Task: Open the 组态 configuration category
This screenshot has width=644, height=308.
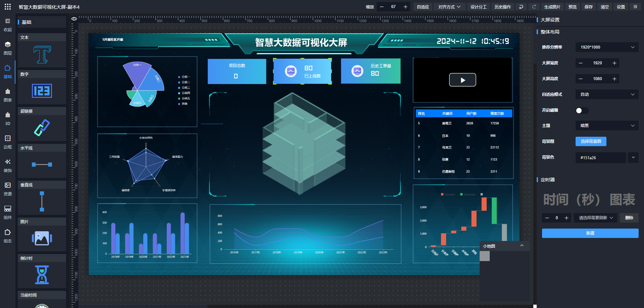Action: (8, 236)
